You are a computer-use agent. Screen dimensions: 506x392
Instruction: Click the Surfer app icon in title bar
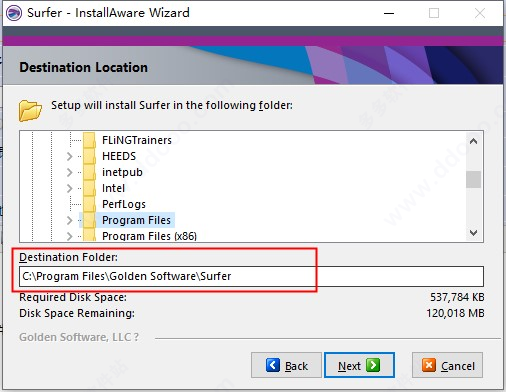click(x=14, y=13)
